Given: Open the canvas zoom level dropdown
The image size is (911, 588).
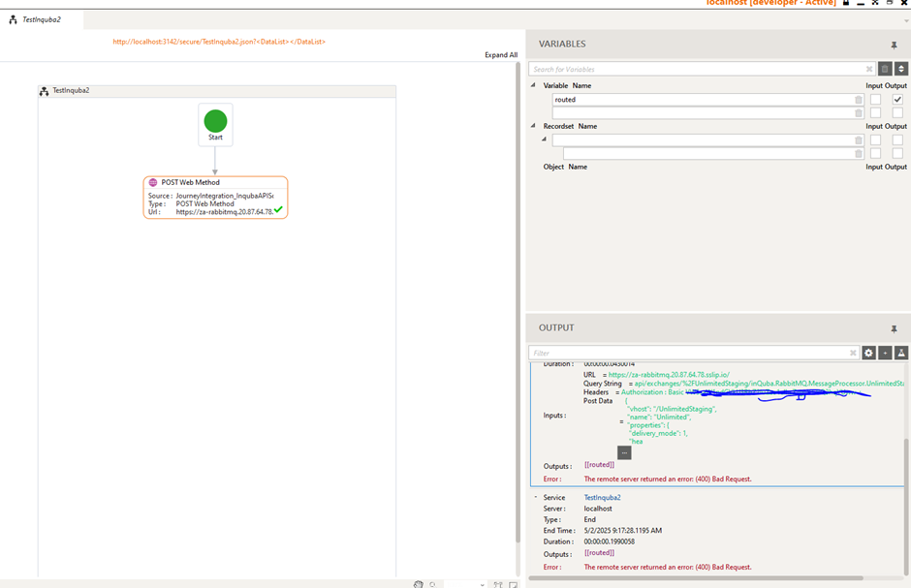Looking at the screenshot, I should click(483, 585).
